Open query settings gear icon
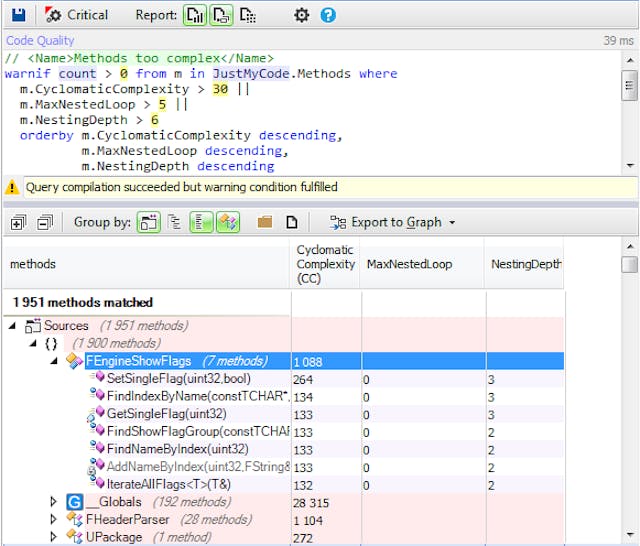The width and height of the screenshot is (640, 546). (x=301, y=15)
